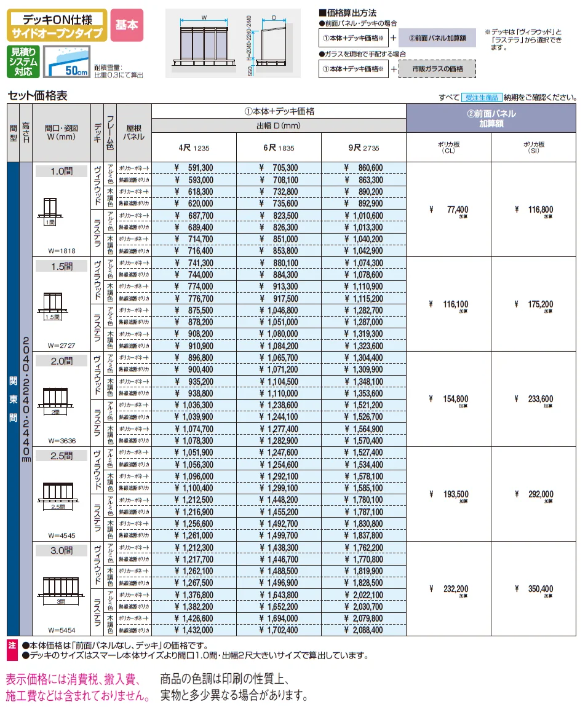The width and height of the screenshot is (588, 707).
Task: Click the CL panel price ¥154,800
Action: pos(449,399)
